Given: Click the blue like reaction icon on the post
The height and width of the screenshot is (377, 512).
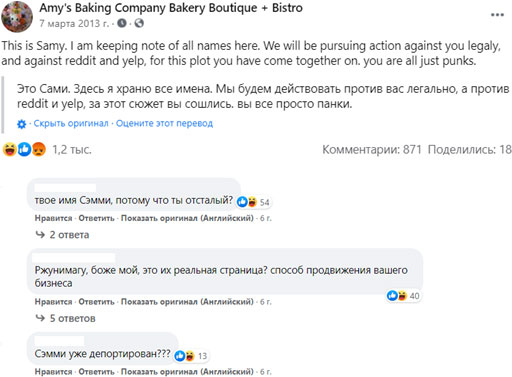Looking at the screenshot, I should [24, 149].
